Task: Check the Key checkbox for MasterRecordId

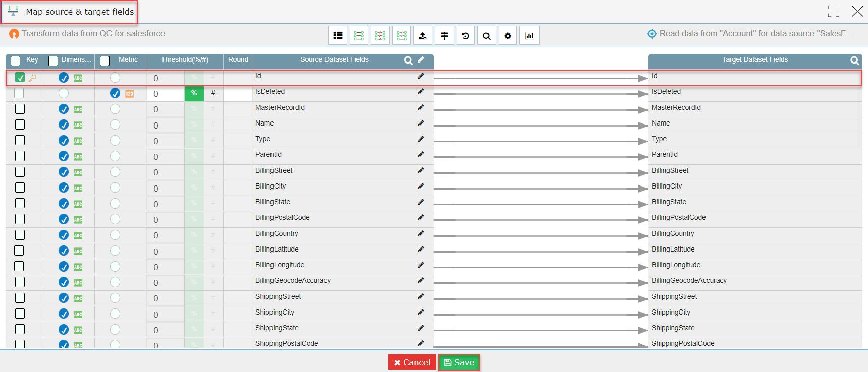Action: (20, 109)
